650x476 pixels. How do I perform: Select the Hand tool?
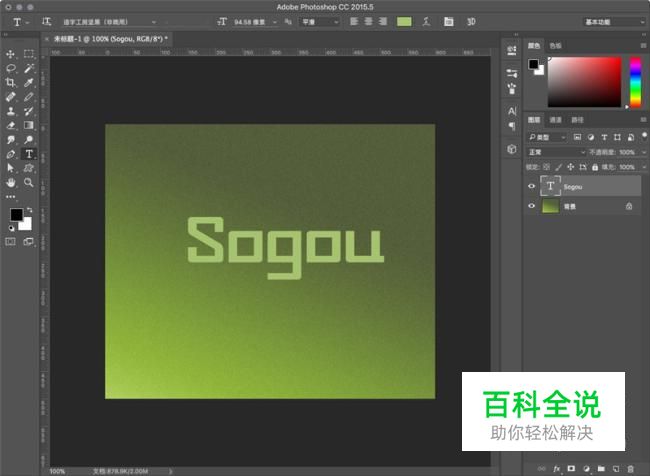[x=10, y=182]
